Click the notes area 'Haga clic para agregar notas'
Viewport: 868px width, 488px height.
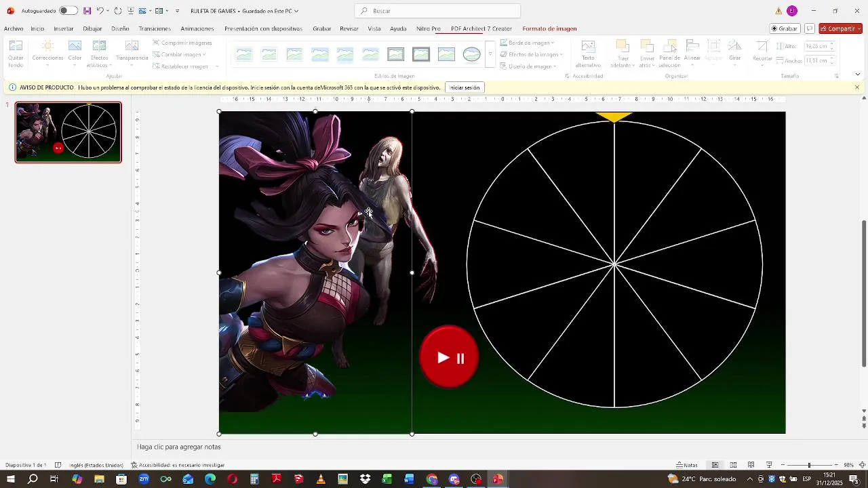[x=179, y=447]
